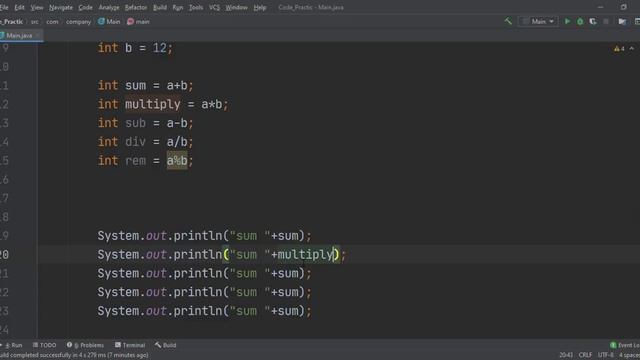Image resolution: width=640 pixels, height=360 pixels.
Task: Click the cursor position 20:43 indicator
Action: (x=566, y=355)
